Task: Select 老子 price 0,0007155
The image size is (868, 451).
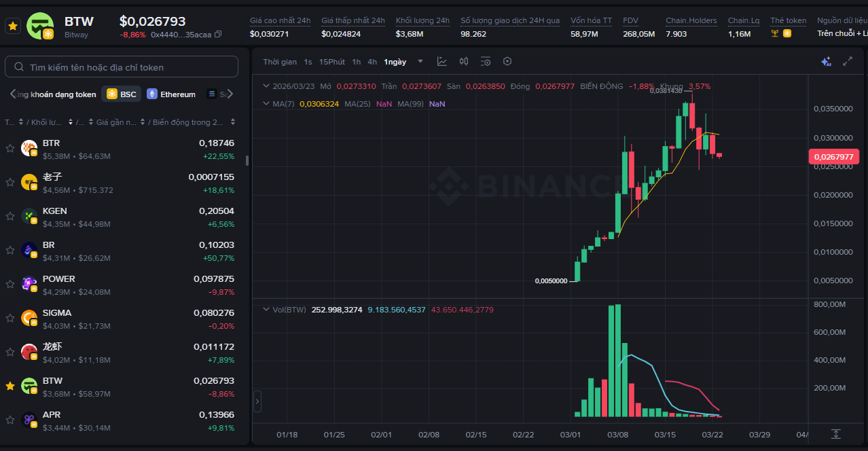Action: click(x=211, y=177)
